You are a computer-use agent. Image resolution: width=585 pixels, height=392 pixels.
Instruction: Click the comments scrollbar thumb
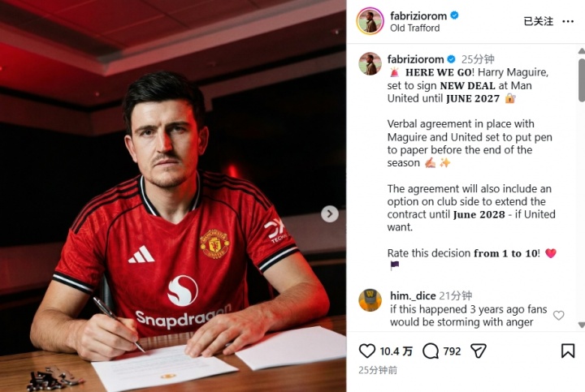pos(581,80)
